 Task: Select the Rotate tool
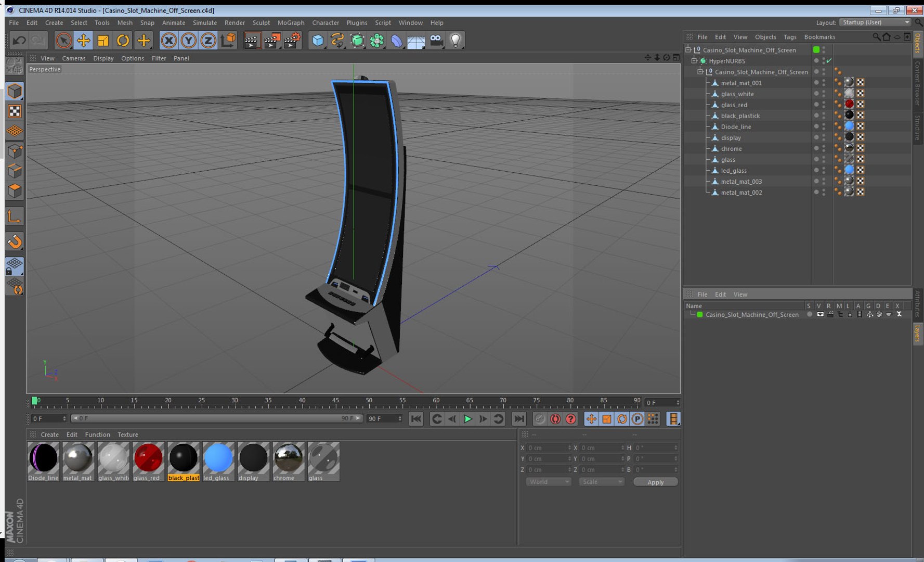[x=123, y=41]
